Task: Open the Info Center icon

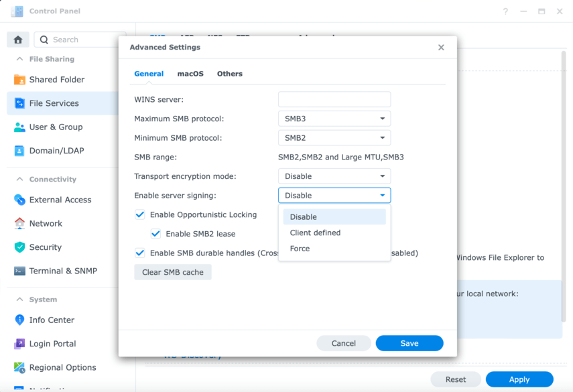Action: tap(19, 320)
